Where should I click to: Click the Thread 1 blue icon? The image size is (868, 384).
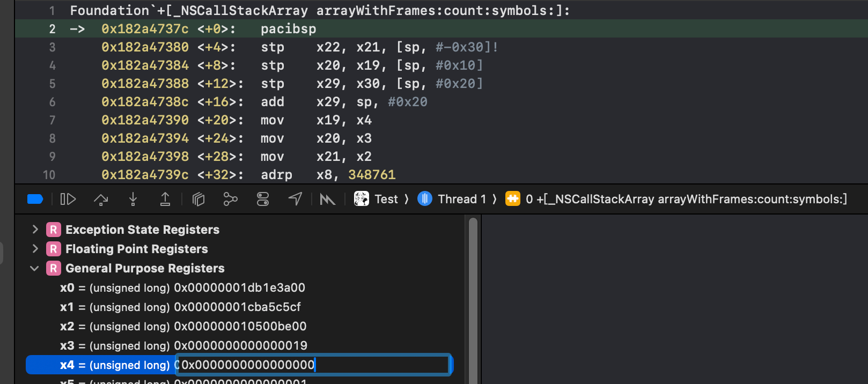(425, 199)
